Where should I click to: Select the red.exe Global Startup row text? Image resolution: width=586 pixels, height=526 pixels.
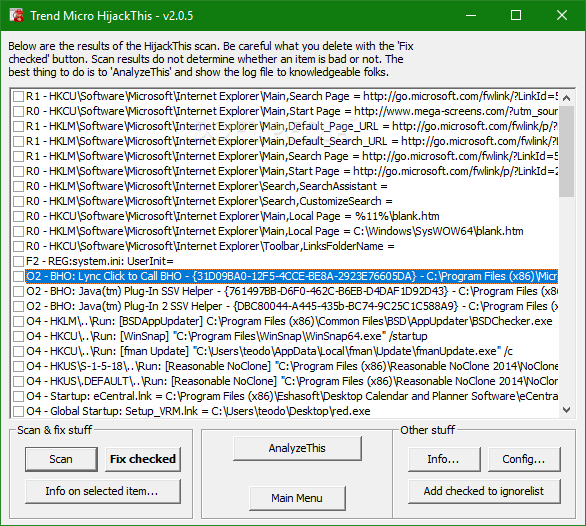tap(198, 411)
